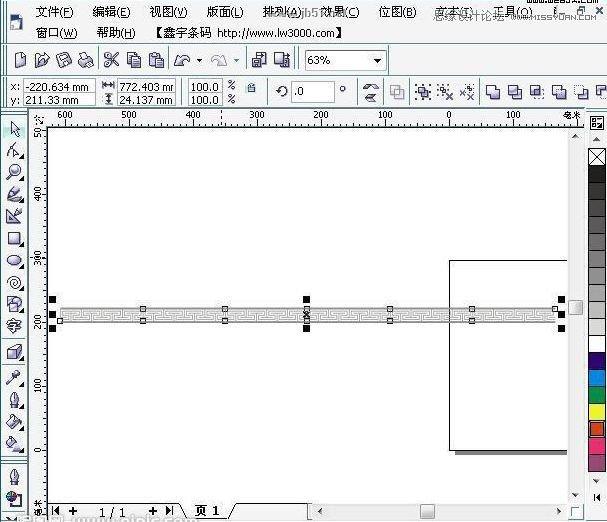Select the Pick (arrow) tool
Image resolution: width=607 pixels, height=522 pixels.
[x=15, y=129]
